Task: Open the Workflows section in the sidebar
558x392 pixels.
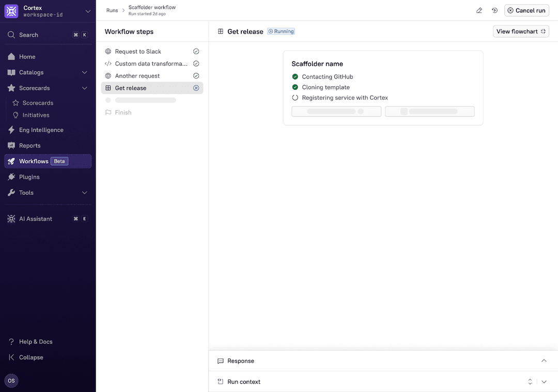Action: pyautogui.click(x=33, y=161)
